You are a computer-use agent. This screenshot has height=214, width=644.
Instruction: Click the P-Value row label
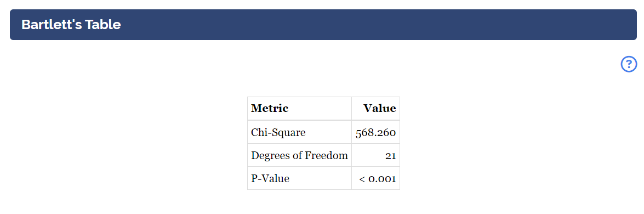point(270,179)
